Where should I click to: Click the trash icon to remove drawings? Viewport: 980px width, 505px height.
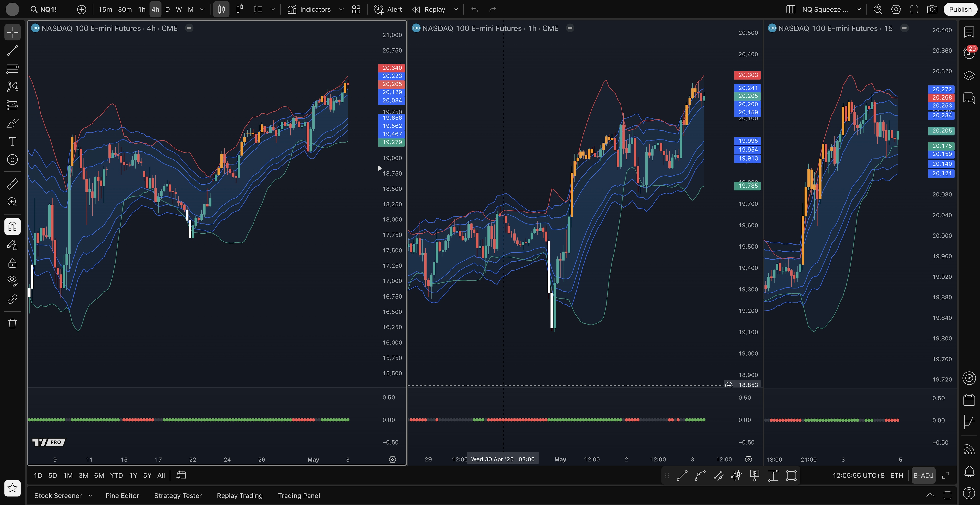[12, 324]
